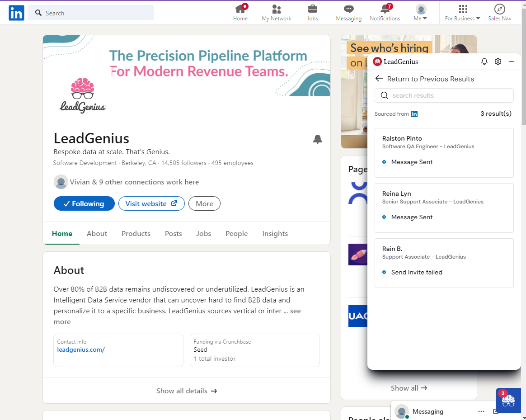Click the Send Invite failed status
Image resolution: width=526 pixels, height=420 pixels.
417,272
